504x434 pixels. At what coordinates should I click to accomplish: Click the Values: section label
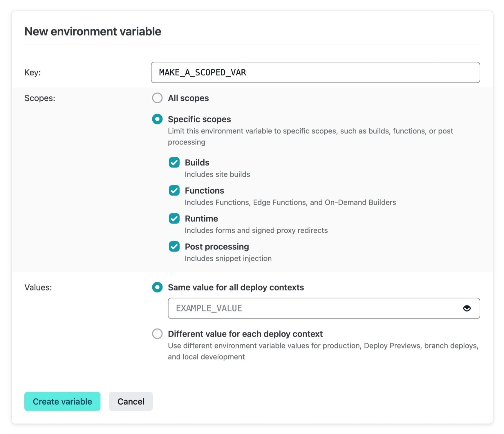click(x=38, y=287)
